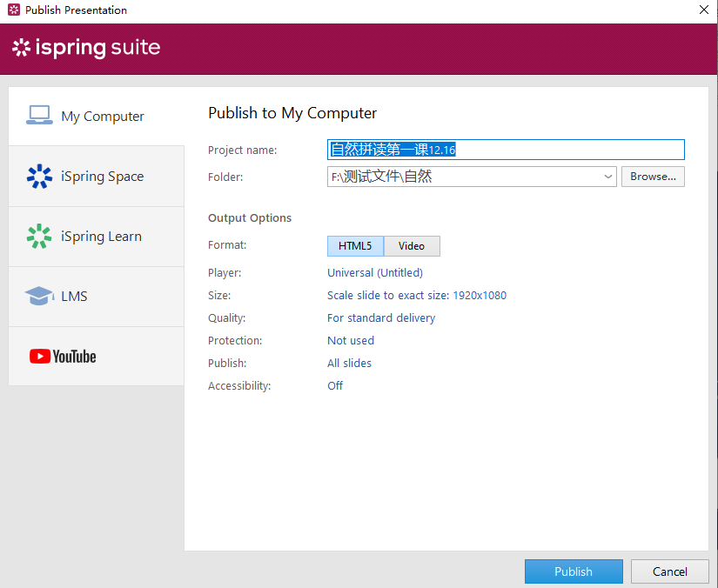The image size is (718, 588).
Task: Open Player setting Universal (Untitled)
Action: [375, 273]
